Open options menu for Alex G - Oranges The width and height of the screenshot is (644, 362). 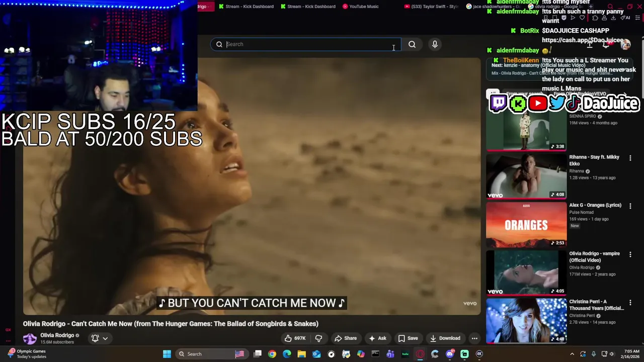click(x=630, y=206)
